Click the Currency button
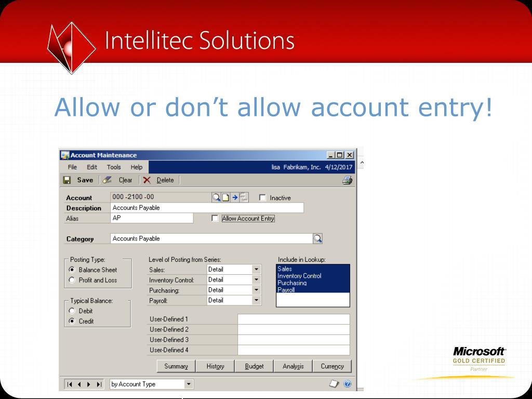The image size is (532, 399). coord(332,366)
